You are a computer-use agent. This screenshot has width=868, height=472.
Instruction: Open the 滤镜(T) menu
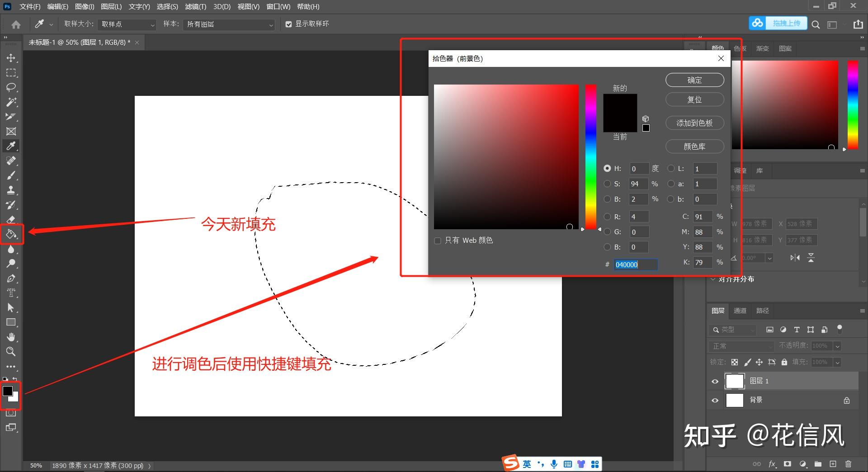click(196, 6)
